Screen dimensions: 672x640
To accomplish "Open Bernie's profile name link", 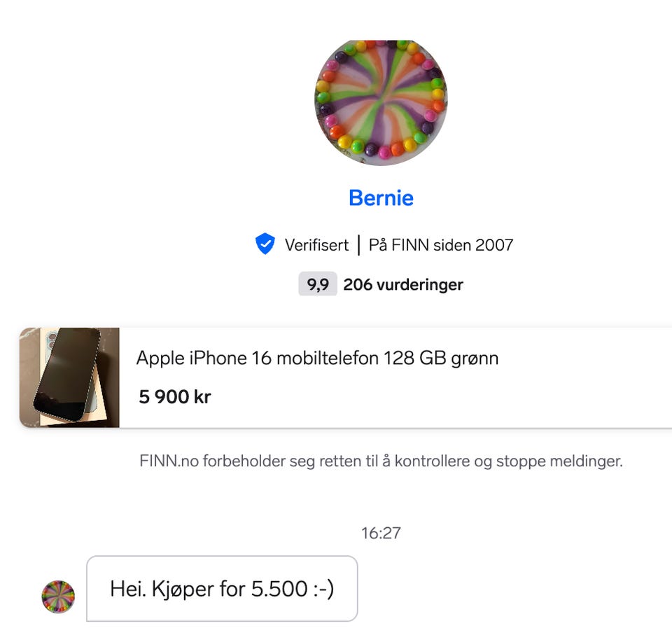I will coord(381,198).
